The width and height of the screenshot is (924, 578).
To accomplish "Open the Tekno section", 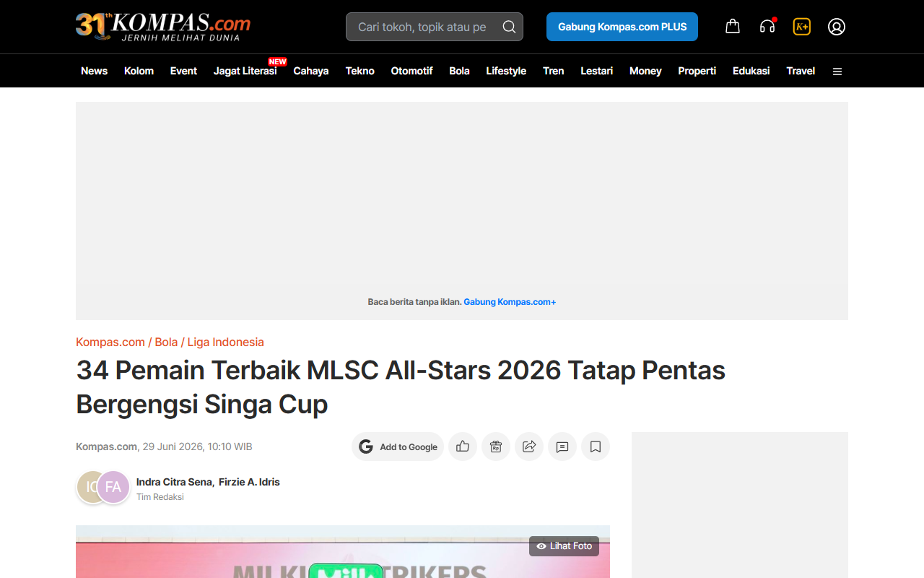I will click(x=360, y=71).
